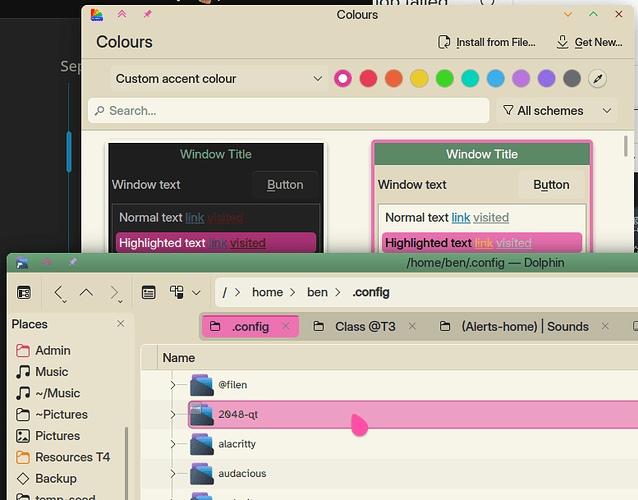Select the yellow accent colour swatch

pyautogui.click(x=419, y=78)
